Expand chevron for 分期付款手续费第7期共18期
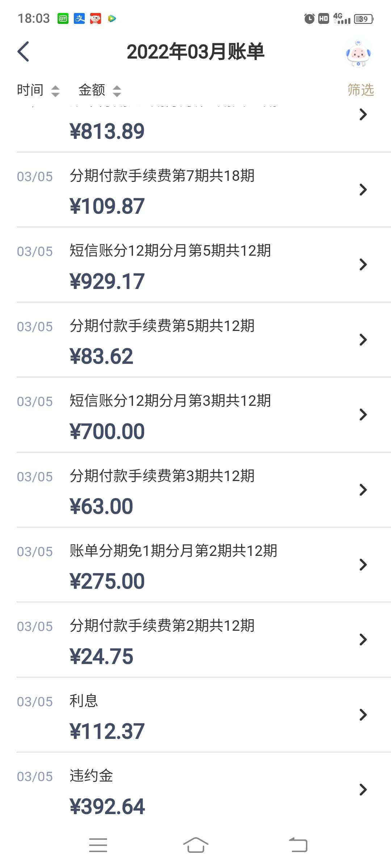Screen dimensions: 391x868 (x=363, y=190)
